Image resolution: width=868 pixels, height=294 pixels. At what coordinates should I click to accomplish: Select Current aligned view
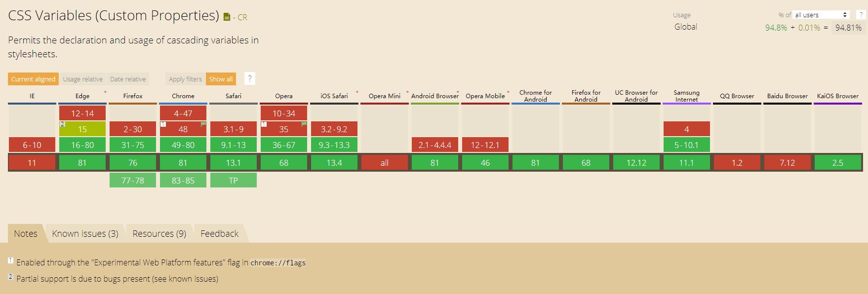point(33,79)
